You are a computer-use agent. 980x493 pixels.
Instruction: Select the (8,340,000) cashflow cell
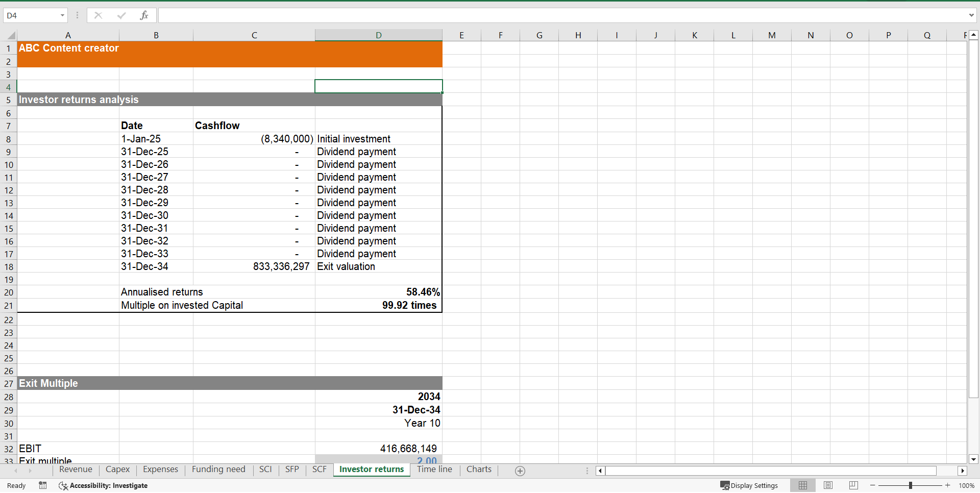pyautogui.click(x=254, y=139)
